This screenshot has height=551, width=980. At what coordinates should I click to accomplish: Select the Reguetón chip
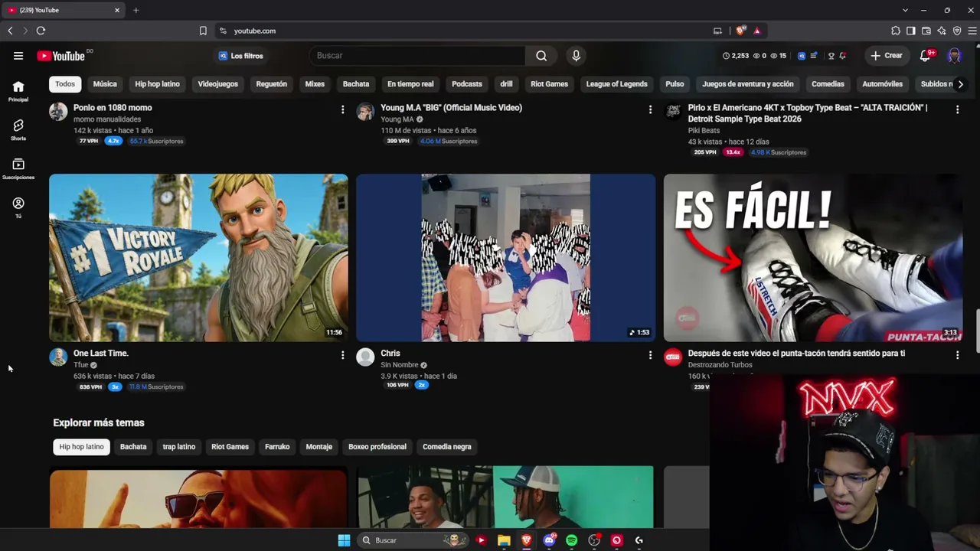click(x=272, y=84)
